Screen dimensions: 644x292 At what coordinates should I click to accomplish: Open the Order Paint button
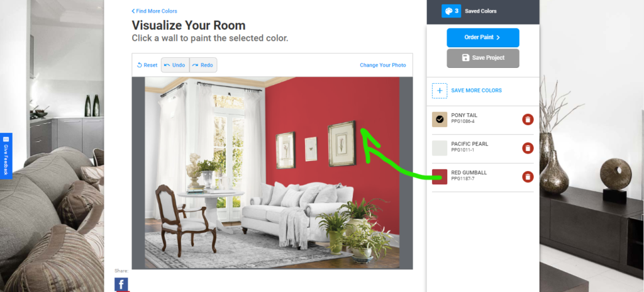[x=483, y=37]
